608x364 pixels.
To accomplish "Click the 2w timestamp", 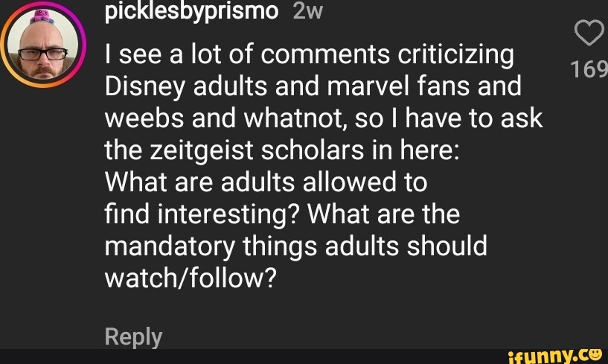I will 307,10.
